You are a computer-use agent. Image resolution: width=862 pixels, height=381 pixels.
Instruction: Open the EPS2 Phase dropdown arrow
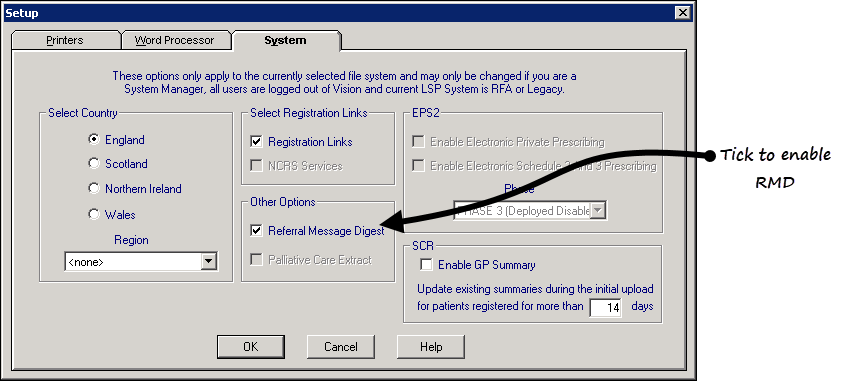pyautogui.click(x=598, y=211)
